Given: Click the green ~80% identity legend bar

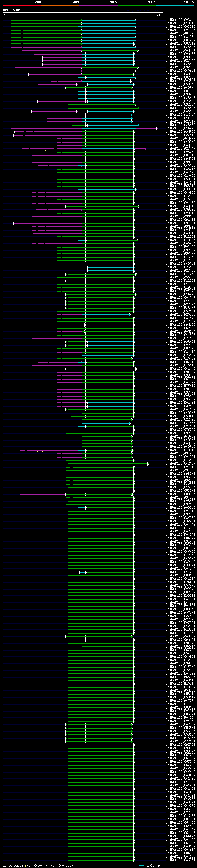Looking at the screenshot, I should (x=137, y=6).
